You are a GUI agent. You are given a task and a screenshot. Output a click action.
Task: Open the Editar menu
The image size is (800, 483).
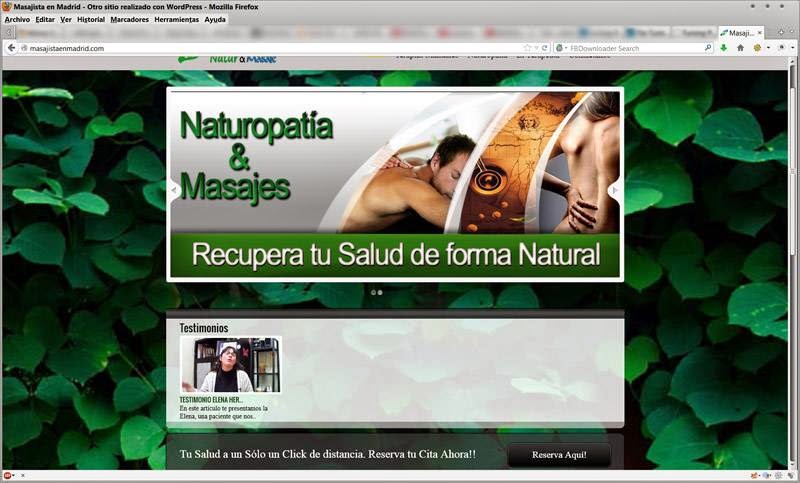tap(45, 19)
